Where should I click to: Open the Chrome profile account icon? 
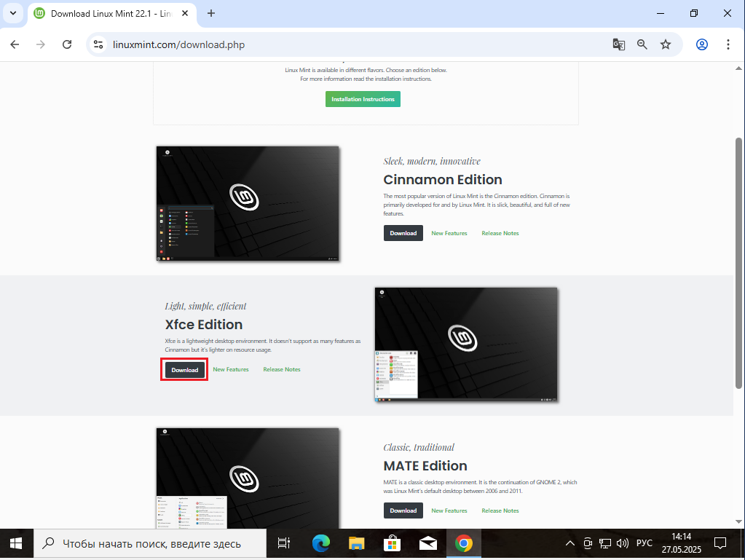(x=701, y=44)
